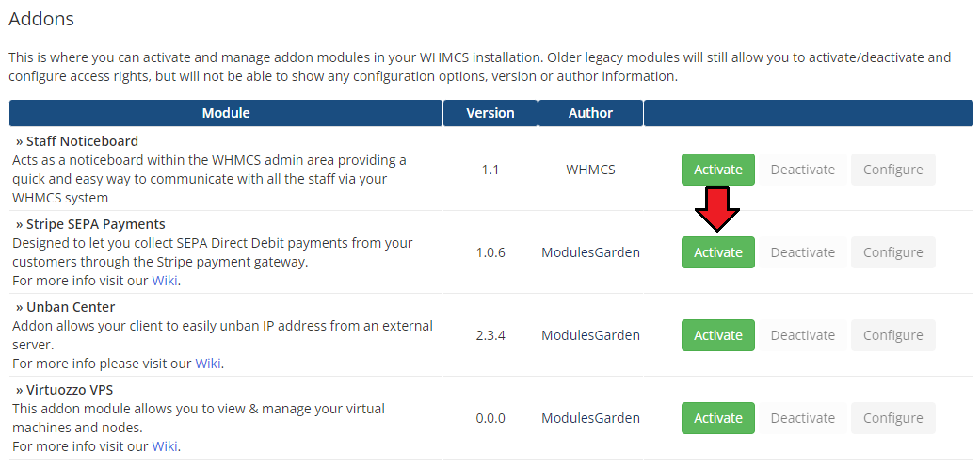980x469 pixels.
Task: Click version 2.3.4 cell
Action: pos(490,335)
